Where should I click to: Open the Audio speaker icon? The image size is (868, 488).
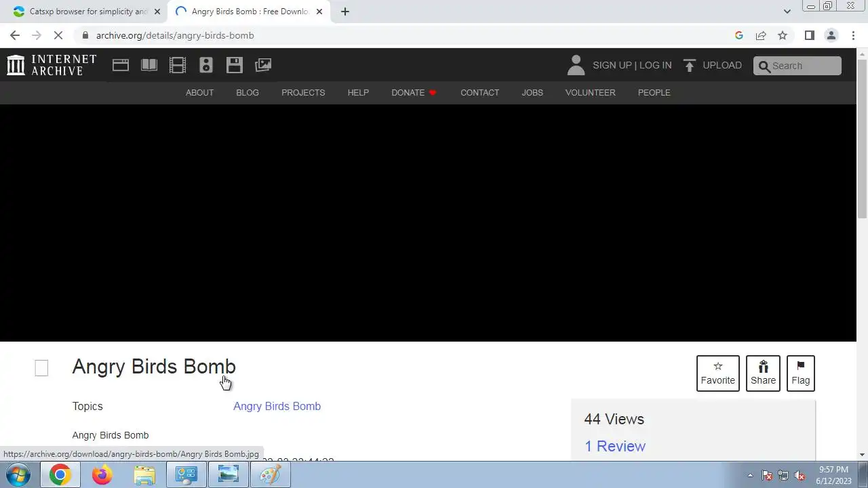206,65
